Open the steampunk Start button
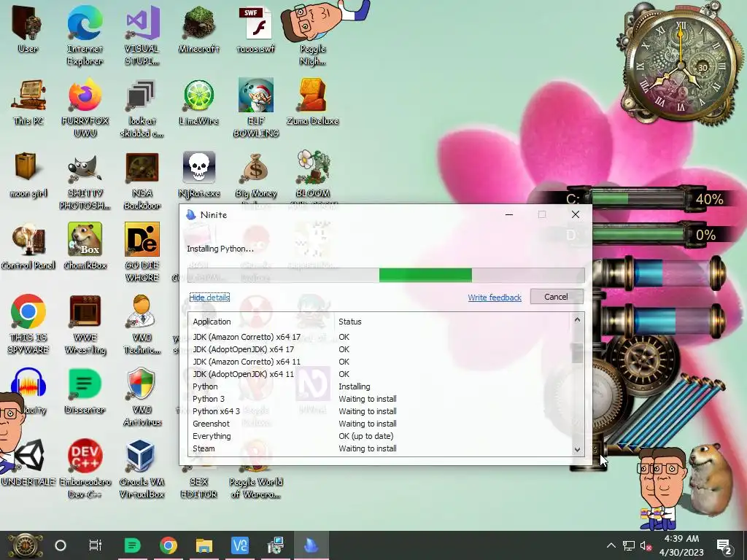Viewport: 747px width, 560px height. click(25, 545)
